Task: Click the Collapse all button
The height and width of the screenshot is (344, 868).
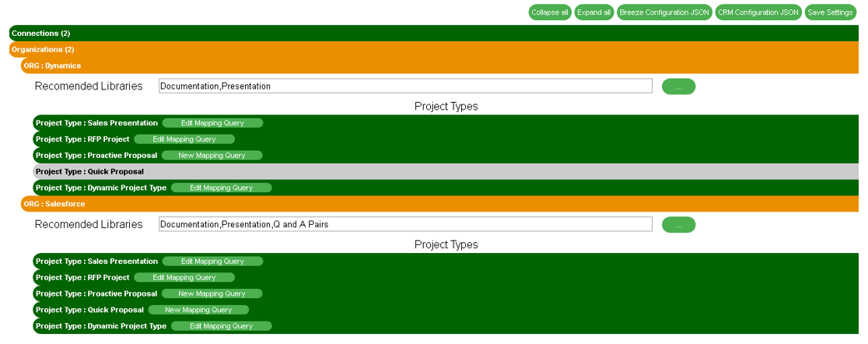Action: [550, 12]
